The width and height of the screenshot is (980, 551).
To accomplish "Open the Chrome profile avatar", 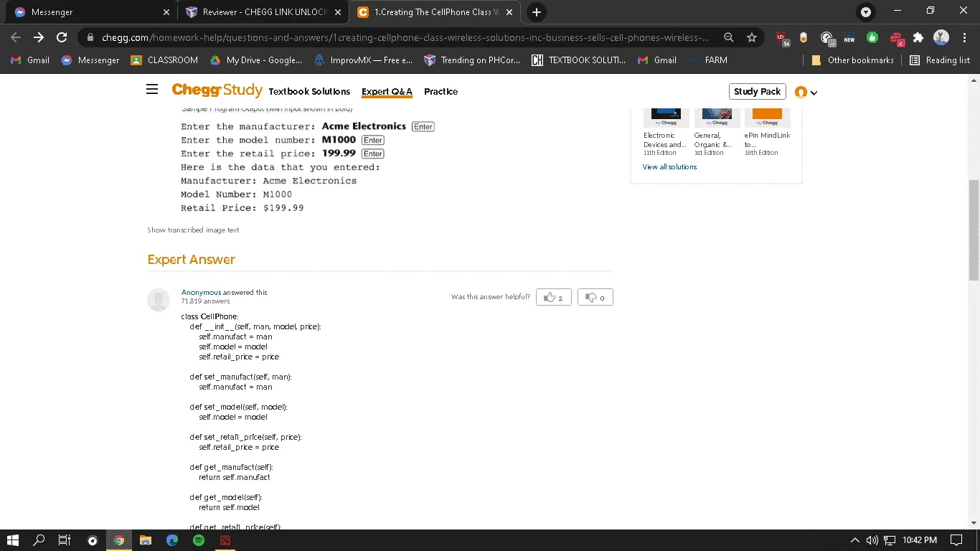I will [941, 37].
